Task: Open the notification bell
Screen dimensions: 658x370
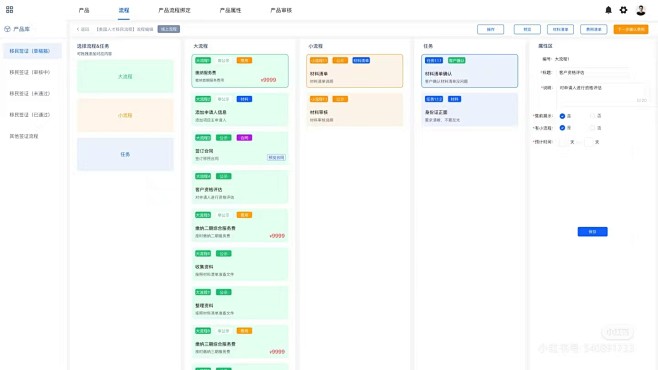Action: (x=608, y=10)
